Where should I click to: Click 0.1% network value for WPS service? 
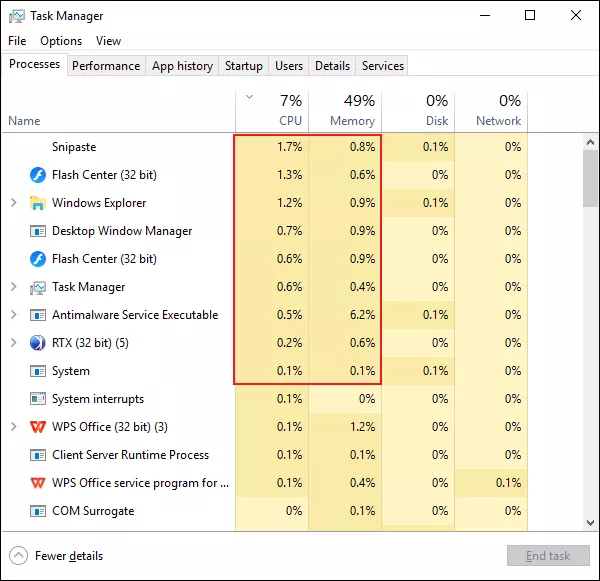(x=508, y=483)
